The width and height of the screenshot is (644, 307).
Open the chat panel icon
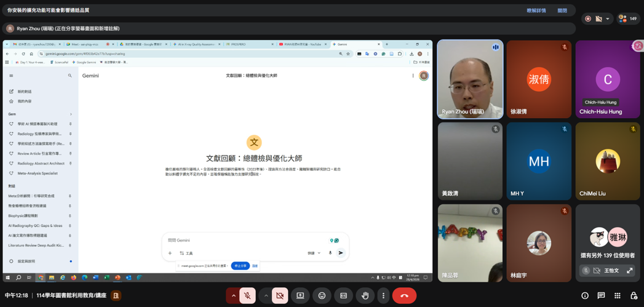click(x=601, y=295)
